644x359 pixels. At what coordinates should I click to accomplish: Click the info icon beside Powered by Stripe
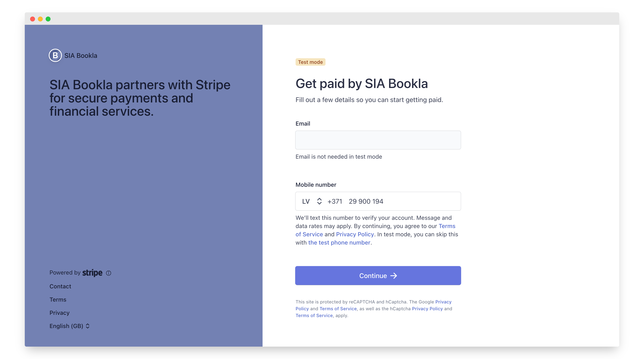tap(109, 273)
